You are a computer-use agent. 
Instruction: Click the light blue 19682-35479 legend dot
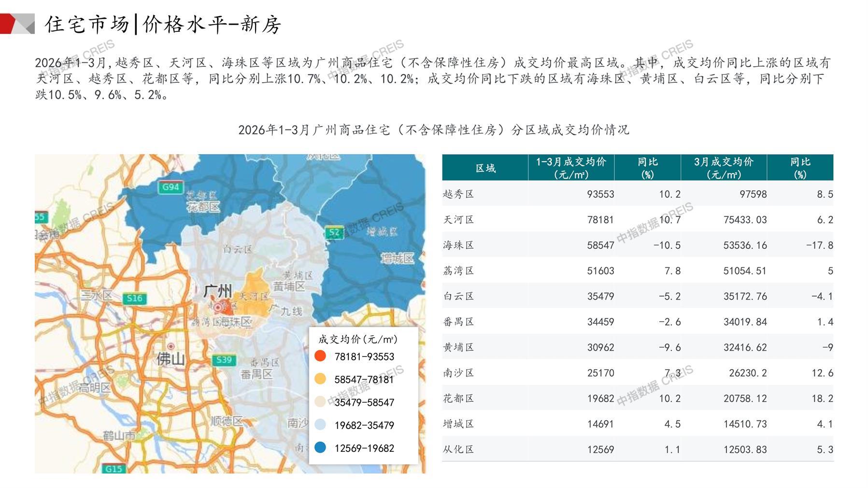coord(320,425)
